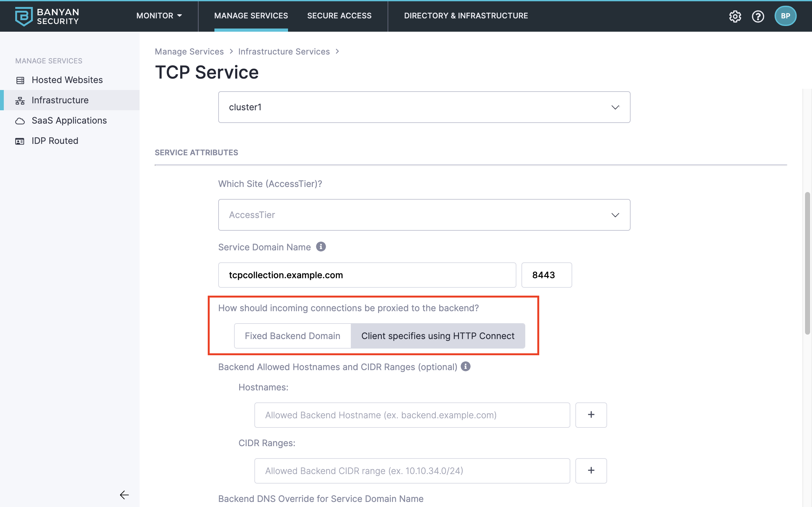Screen dimensions: 812x507
Task: Select Client specifies using HTTP Connect
Action: [437, 336]
